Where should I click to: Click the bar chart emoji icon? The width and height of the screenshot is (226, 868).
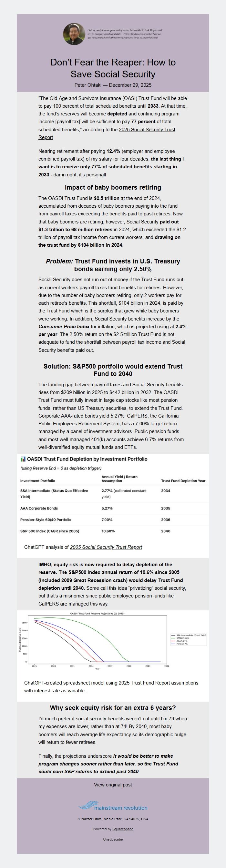click(23, 459)
